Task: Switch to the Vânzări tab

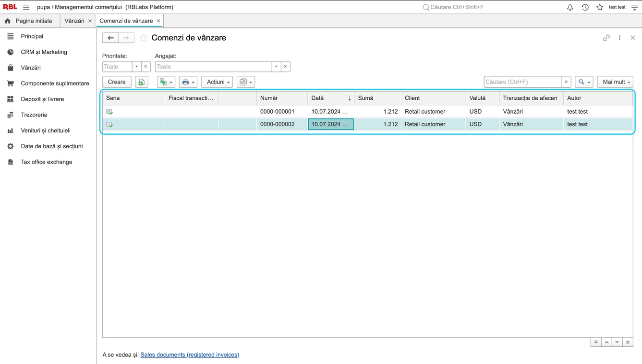Action: click(74, 21)
